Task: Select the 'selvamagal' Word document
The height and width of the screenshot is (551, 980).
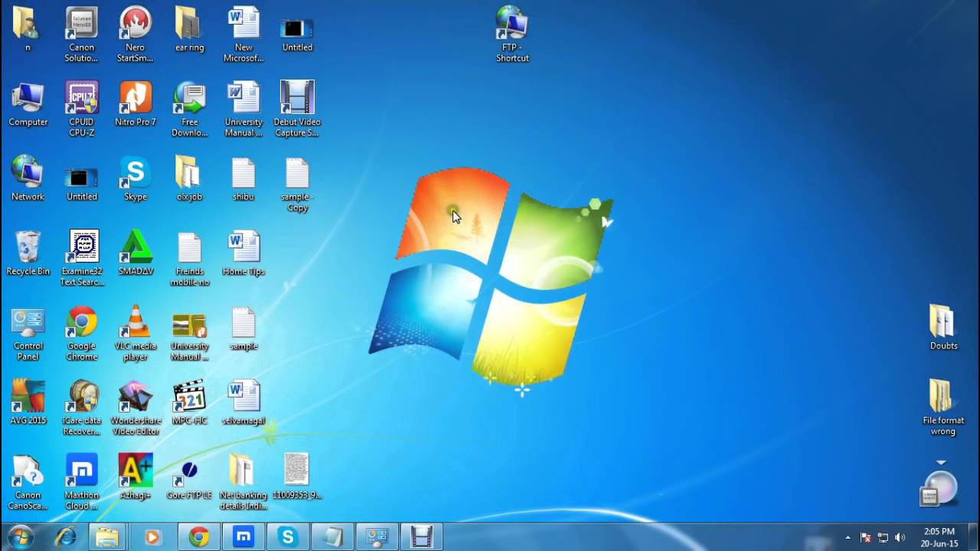Action: click(243, 403)
